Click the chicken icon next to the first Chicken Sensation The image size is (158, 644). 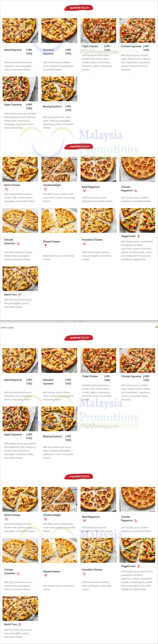point(18,243)
